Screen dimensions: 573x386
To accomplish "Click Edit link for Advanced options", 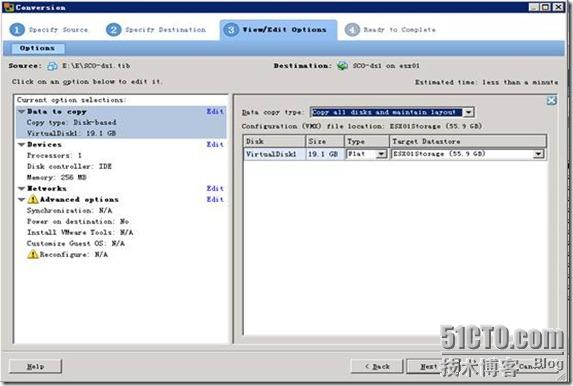I will pyautogui.click(x=215, y=199).
